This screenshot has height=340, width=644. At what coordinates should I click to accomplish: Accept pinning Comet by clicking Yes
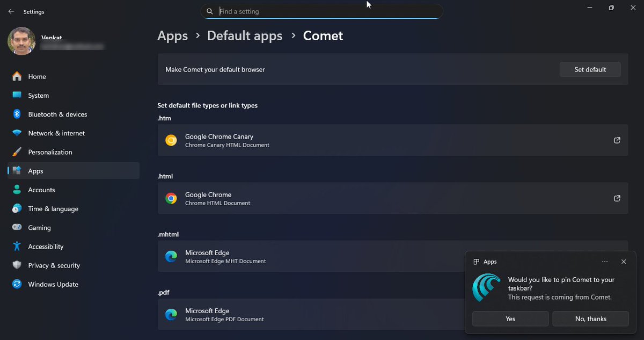[510, 319]
